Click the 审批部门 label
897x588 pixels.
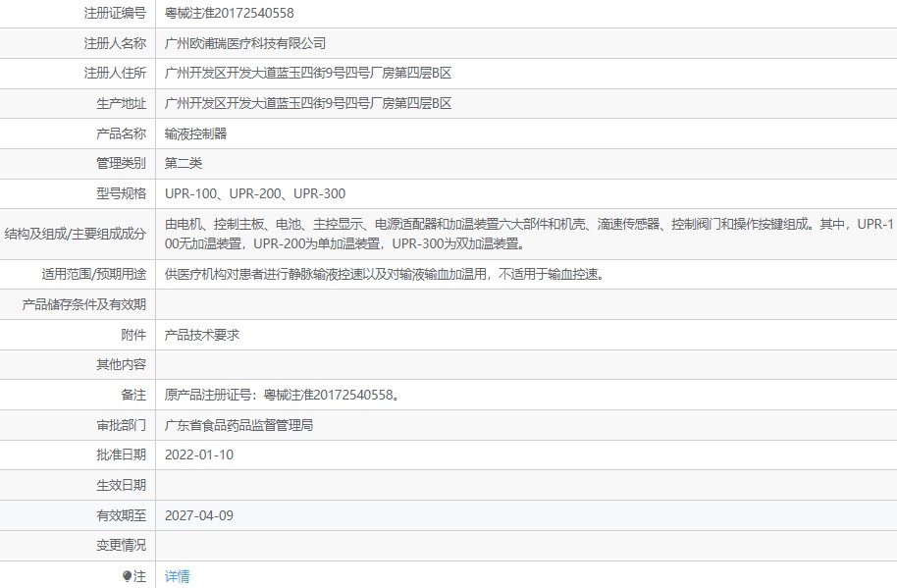coord(122,425)
